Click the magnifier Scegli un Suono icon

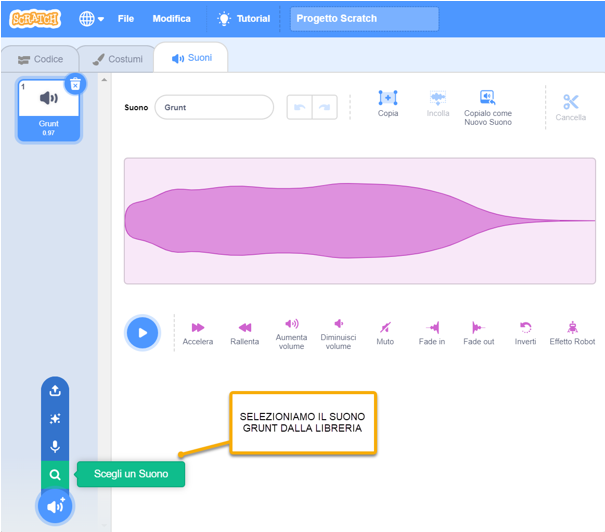[55, 475]
